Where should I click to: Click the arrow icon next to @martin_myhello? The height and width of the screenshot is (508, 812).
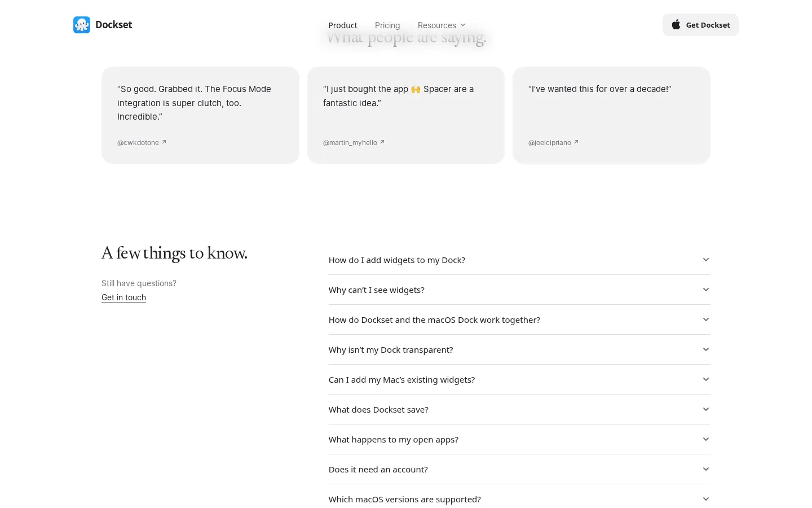click(x=382, y=142)
